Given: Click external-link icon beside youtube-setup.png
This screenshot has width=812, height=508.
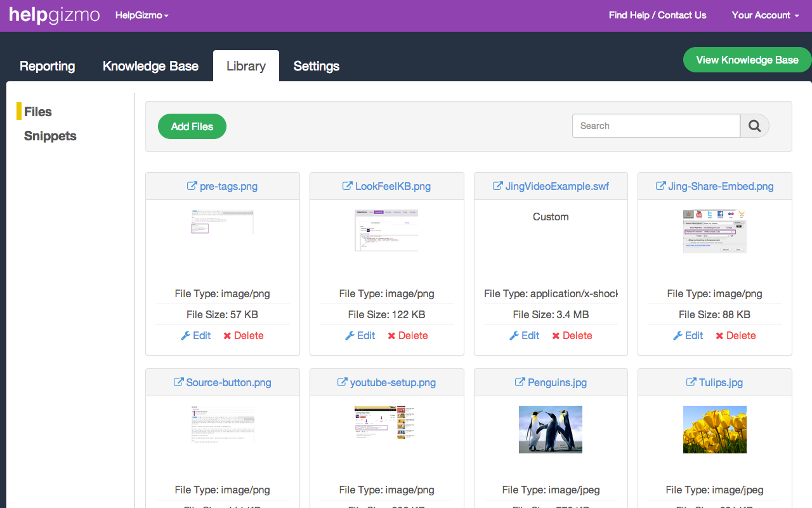Looking at the screenshot, I should pos(342,382).
